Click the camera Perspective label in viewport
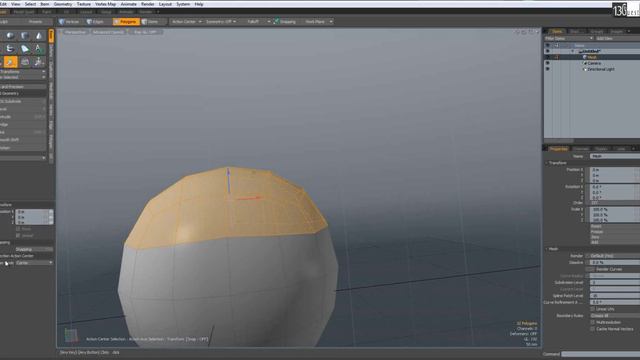 76,32
